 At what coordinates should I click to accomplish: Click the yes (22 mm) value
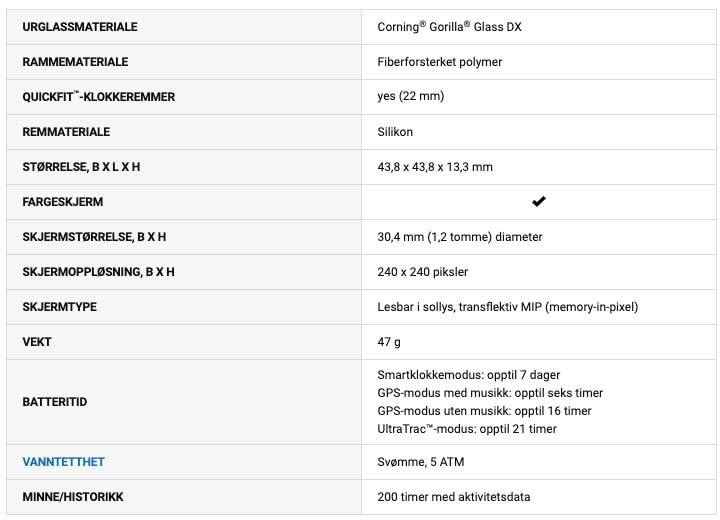411,96
